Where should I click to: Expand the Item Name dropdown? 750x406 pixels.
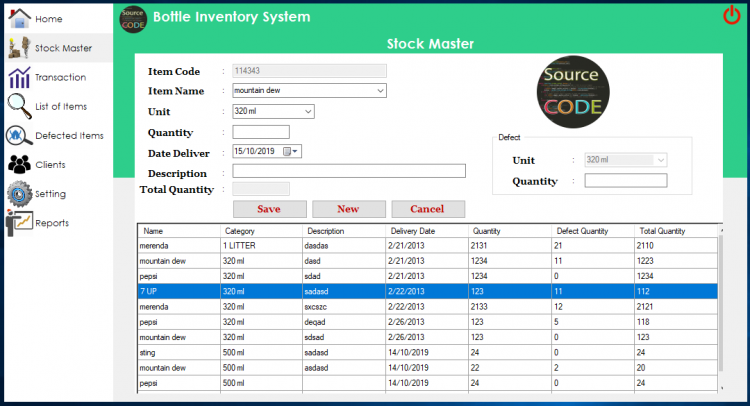[380, 90]
